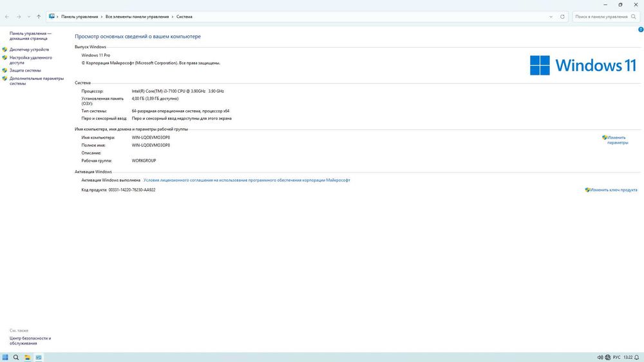Open 'Дополнительные параметры системы' link

37,81
